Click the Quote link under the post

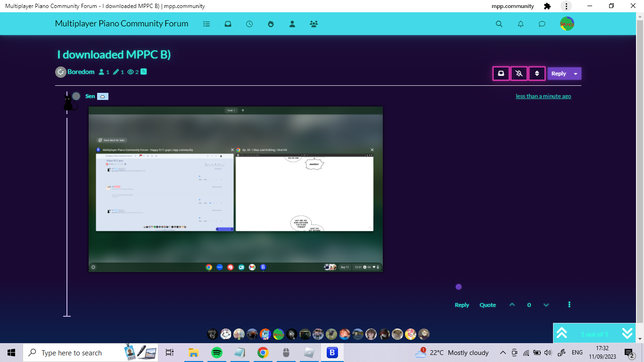487,305
